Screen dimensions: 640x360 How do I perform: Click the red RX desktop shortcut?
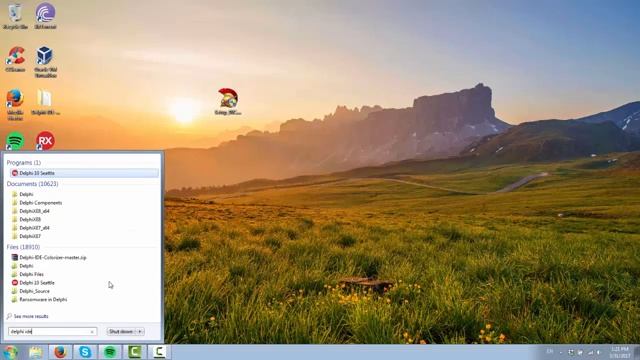45,141
